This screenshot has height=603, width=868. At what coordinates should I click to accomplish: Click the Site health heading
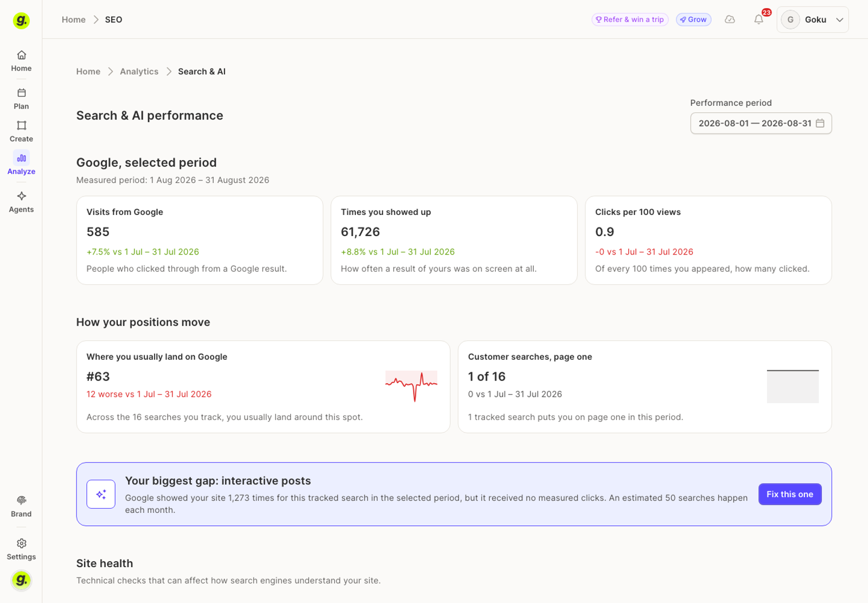coord(105,563)
